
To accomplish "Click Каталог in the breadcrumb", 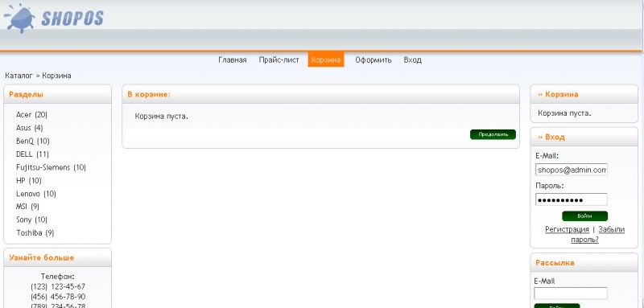I will coord(19,76).
